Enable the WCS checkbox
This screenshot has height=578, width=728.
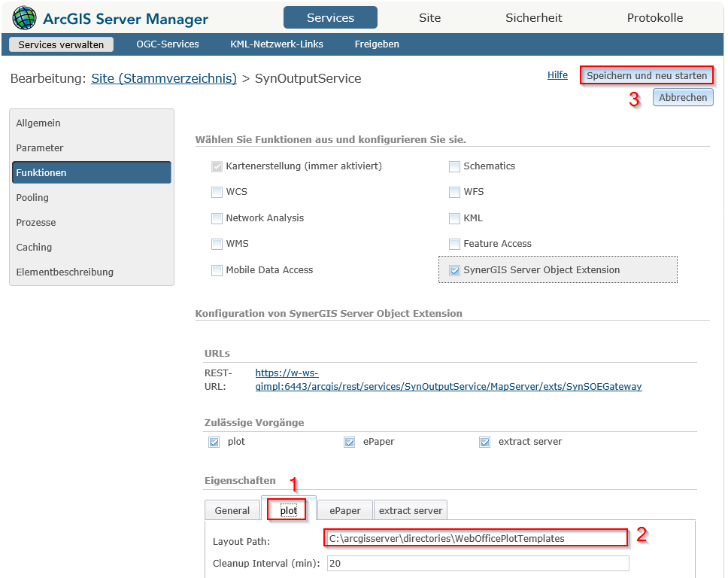point(217,192)
